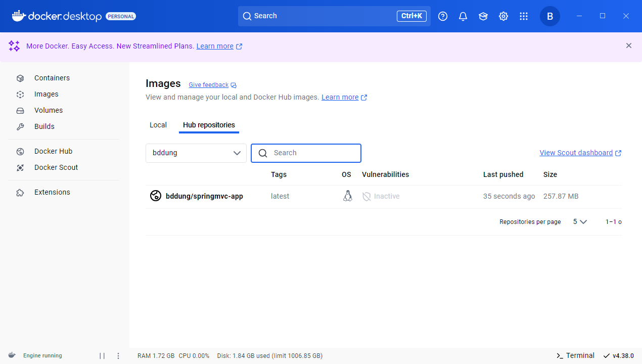The image size is (642, 364).
Task: Click Disk 1.84 GB used status entry
Action: pyautogui.click(x=269, y=355)
